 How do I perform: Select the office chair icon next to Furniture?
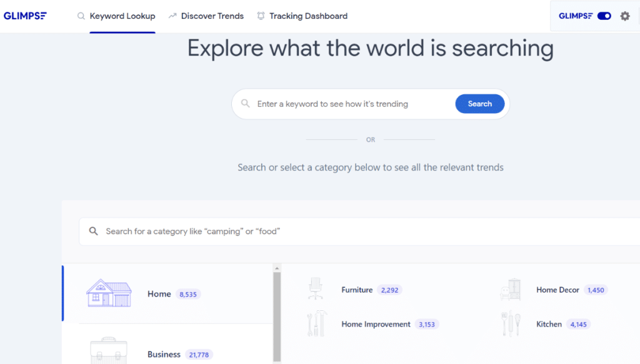click(316, 289)
